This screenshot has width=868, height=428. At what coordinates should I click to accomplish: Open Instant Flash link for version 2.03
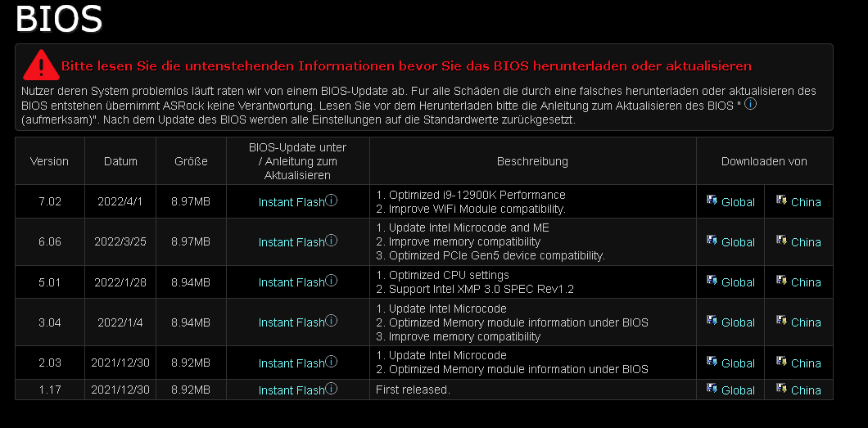point(292,363)
